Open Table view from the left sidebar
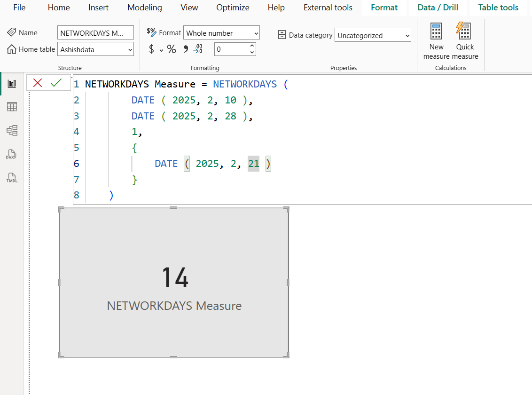The height and width of the screenshot is (395, 532). (12, 107)
